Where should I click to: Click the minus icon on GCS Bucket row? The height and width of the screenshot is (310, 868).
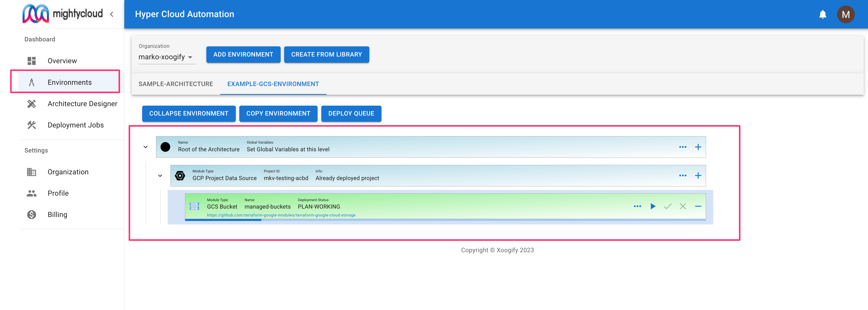coord(698,206)
